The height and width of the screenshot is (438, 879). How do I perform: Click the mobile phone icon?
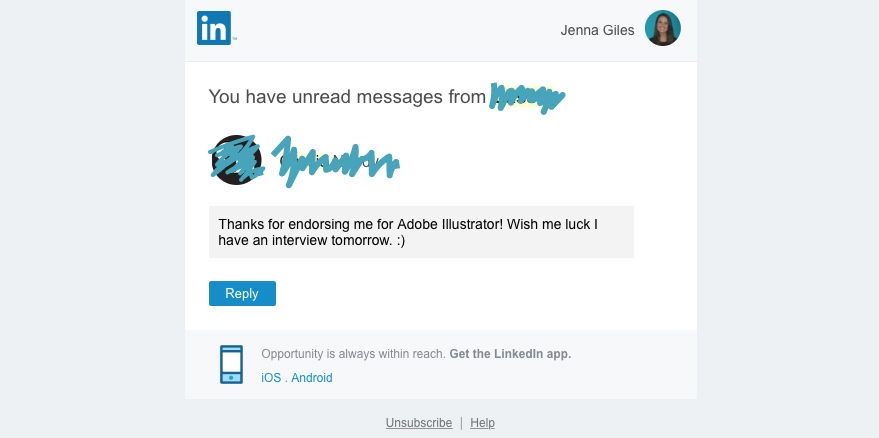232,365
